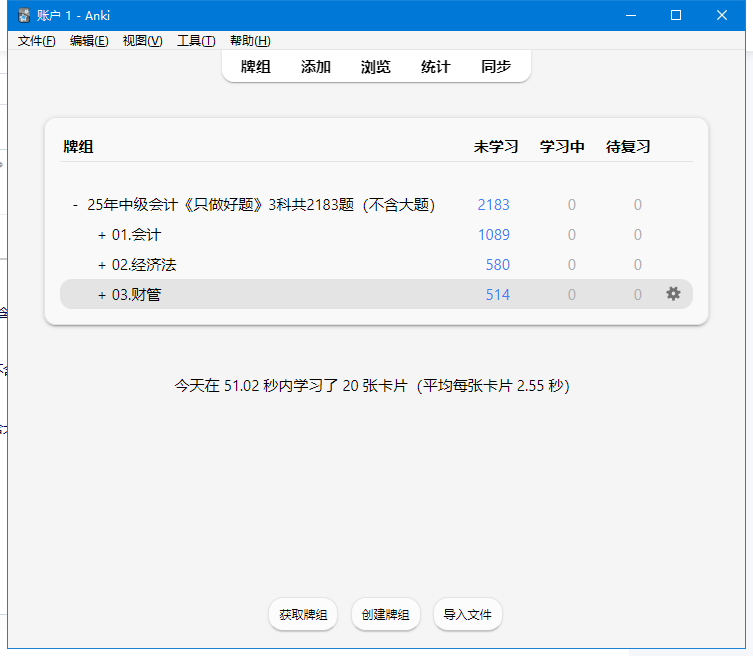753x656 pixels.
Task: Open the 视图(V) menu
Action: pyautogui.click(x=142, y=41)
